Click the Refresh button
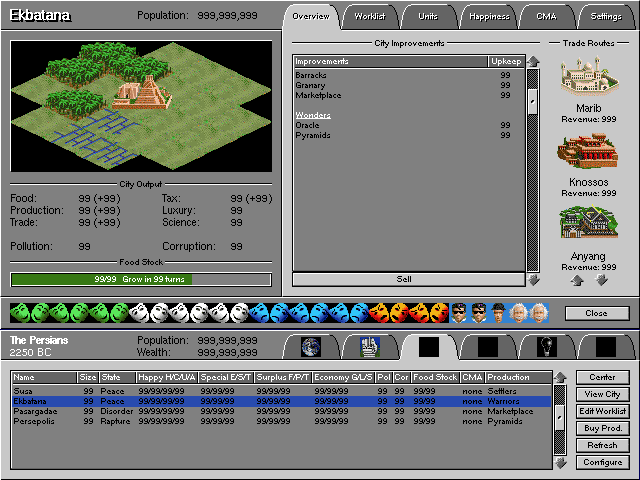640x480 pixels. pyautogui.click(x=602, y=445)
